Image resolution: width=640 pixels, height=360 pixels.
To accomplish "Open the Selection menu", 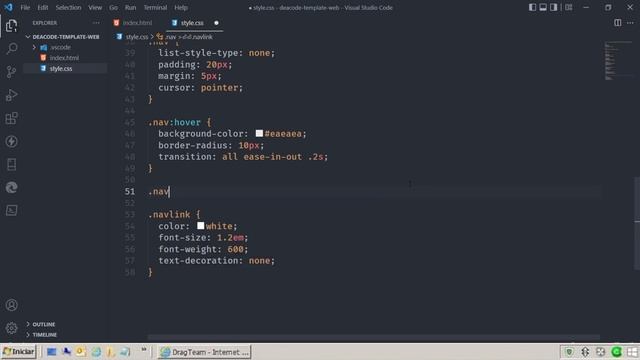I will coord(68,7).
